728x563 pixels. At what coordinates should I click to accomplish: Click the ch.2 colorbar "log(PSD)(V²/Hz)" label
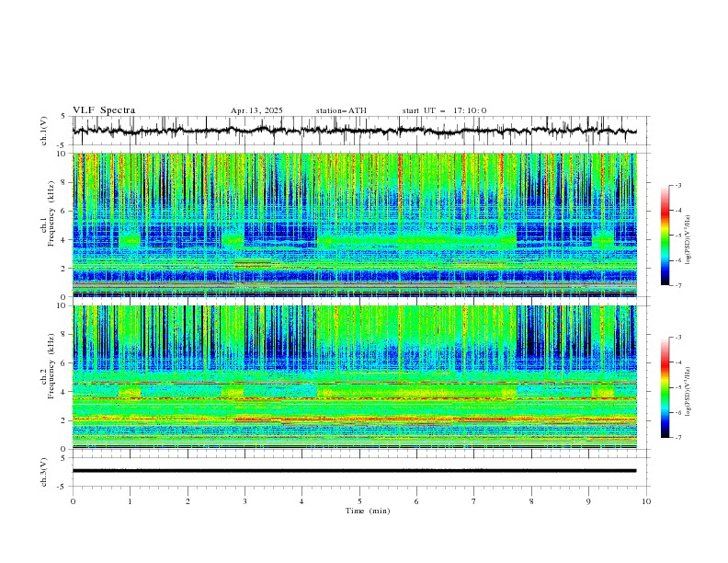(x=688, y=391)
